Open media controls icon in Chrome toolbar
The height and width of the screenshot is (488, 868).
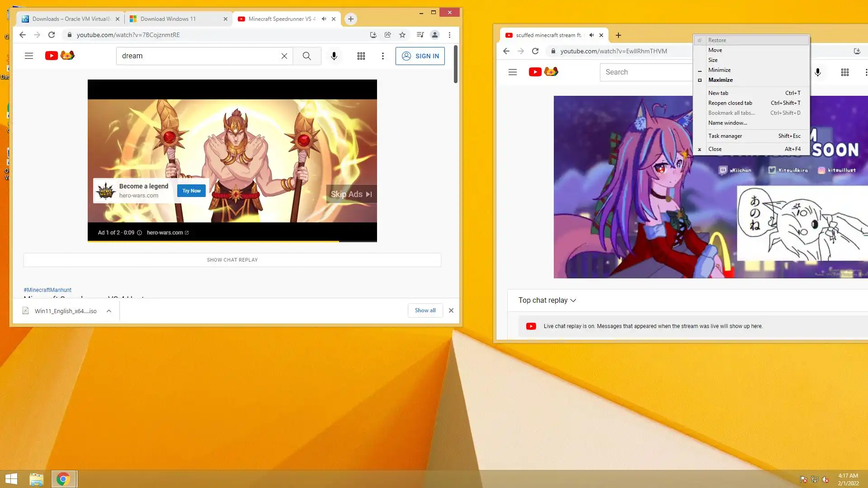click(420, 35)
